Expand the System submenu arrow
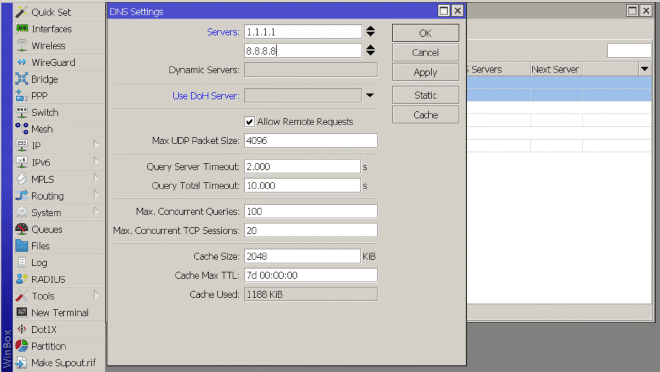 pos(96,212)
